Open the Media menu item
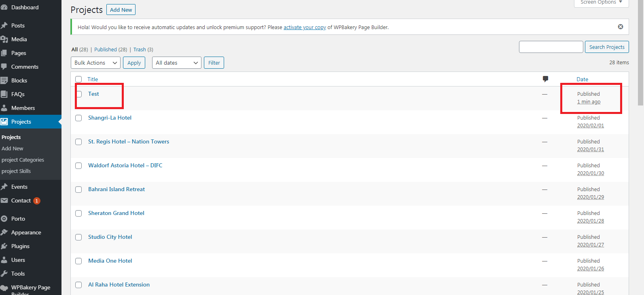 click(x=31, y=39)
